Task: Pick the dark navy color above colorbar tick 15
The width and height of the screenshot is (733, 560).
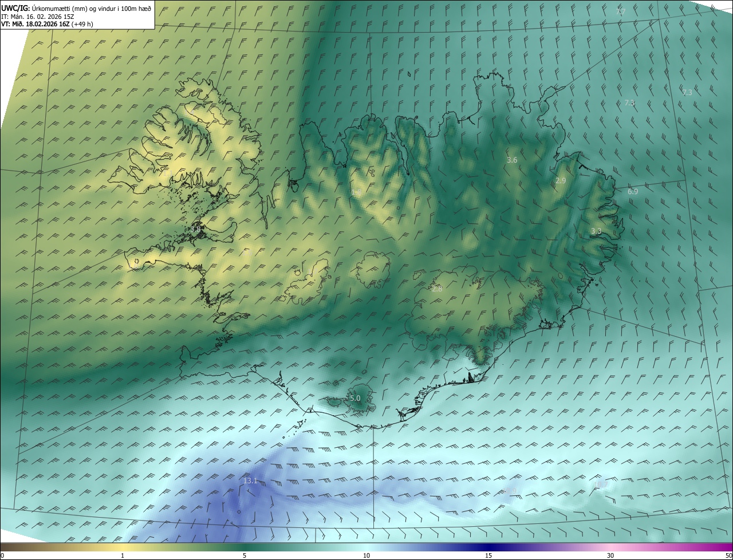Action: pos(488,547)
